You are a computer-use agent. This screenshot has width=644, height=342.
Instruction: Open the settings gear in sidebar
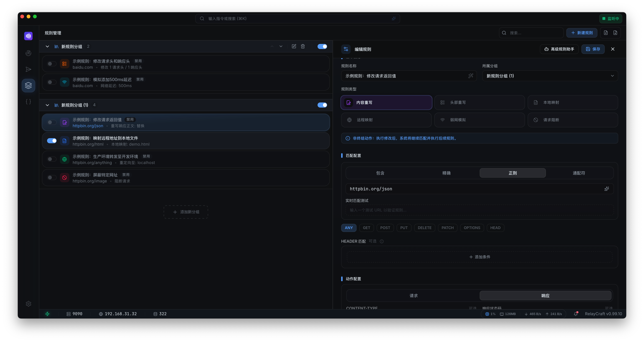[28, 304]
